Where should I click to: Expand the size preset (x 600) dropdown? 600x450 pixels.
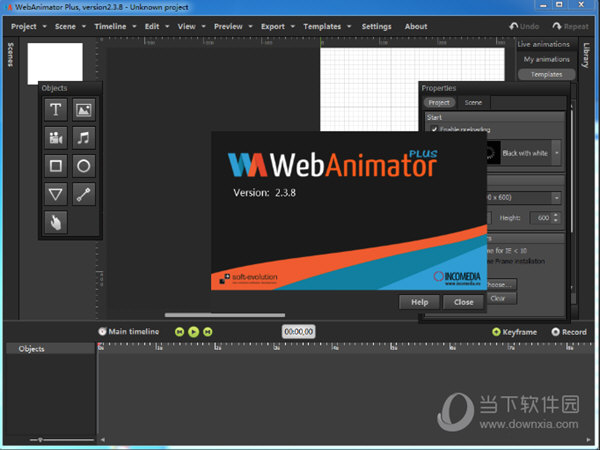(x=556, y=197)
